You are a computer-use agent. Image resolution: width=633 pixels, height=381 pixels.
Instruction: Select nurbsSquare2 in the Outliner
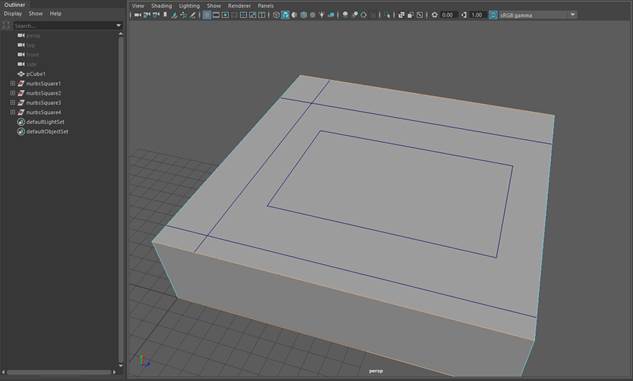click(x=44, y=93)
